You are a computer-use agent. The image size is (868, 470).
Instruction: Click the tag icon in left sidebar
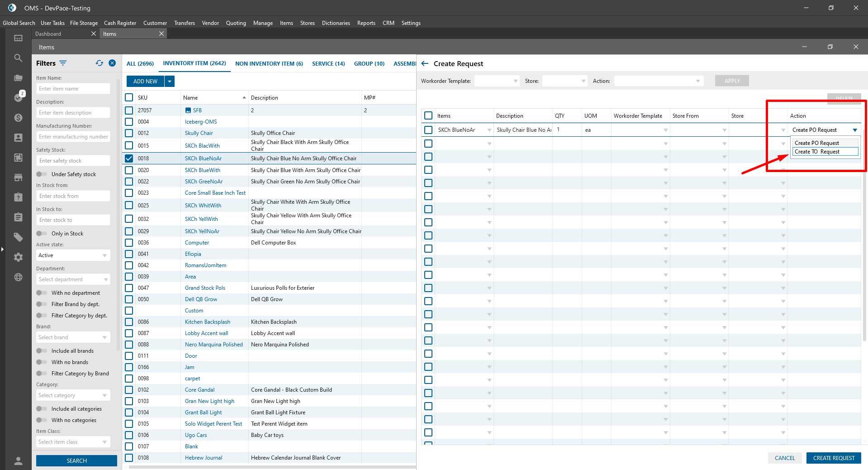(18, 237)
